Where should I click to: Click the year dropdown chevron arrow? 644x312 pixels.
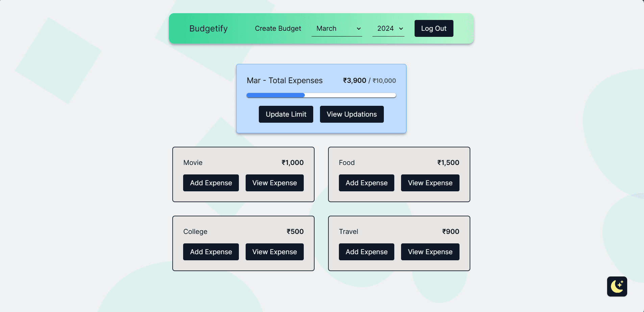(x=401, y=29)
